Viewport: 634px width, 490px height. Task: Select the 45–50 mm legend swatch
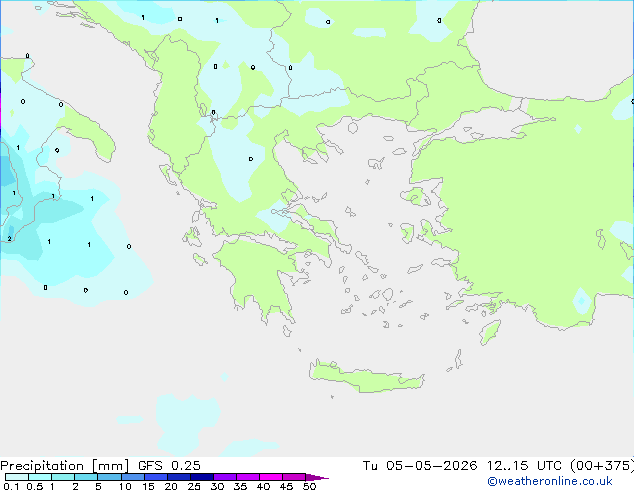click(x=294, y=477)
